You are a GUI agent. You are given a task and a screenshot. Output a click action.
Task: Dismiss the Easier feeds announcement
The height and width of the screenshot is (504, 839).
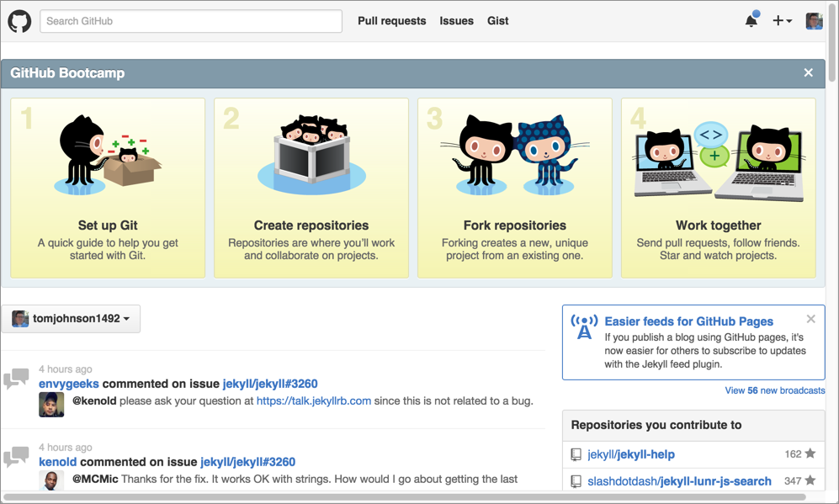pyautogui.click(x=810, y=319)
